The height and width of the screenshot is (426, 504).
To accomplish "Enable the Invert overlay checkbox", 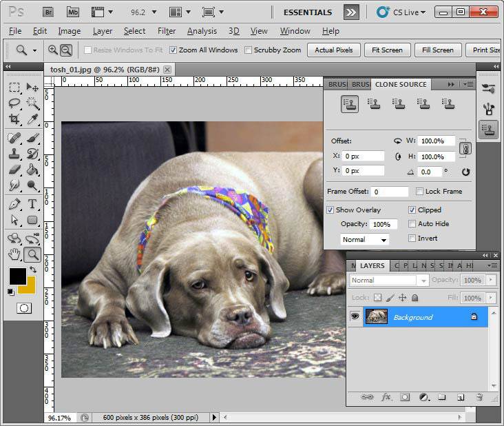I will (412, 239).
